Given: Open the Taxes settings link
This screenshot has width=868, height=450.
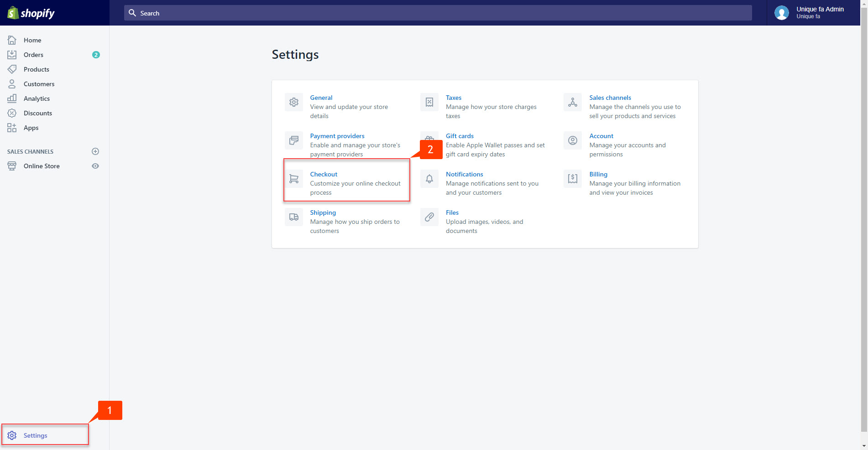Looking at the screenshot, I should 454,98.
